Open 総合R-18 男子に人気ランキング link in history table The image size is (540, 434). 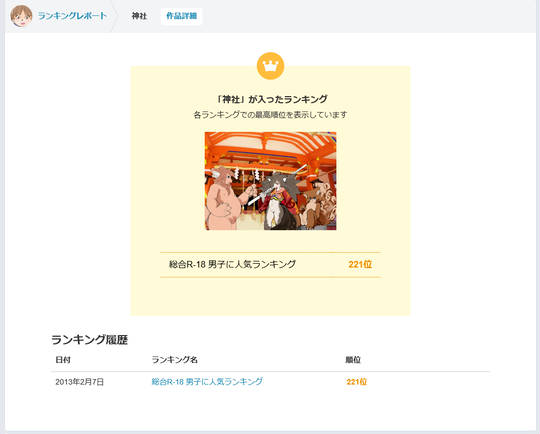pos(207,382)
